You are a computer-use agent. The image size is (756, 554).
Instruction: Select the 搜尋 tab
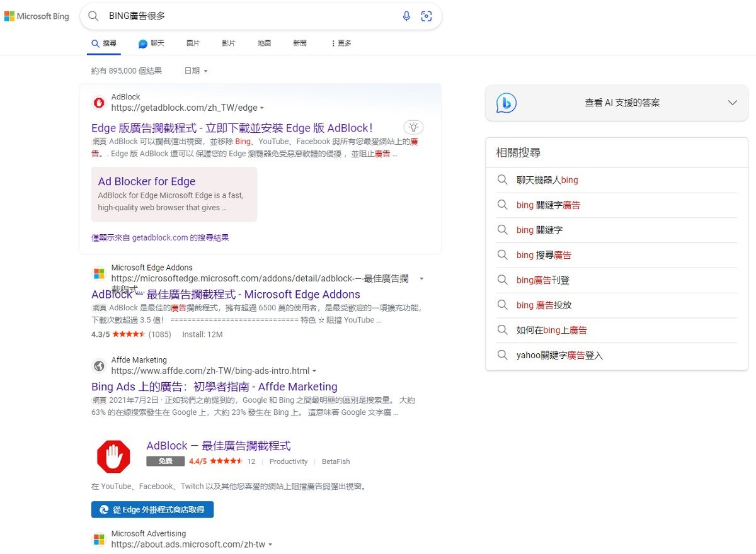(x=104, y=43)
